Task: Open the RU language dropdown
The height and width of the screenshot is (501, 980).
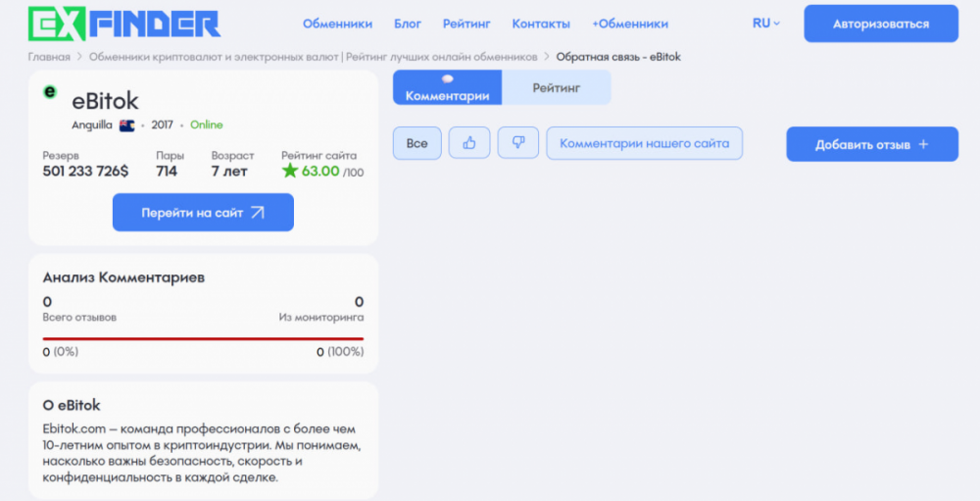Action: point(765,24)
